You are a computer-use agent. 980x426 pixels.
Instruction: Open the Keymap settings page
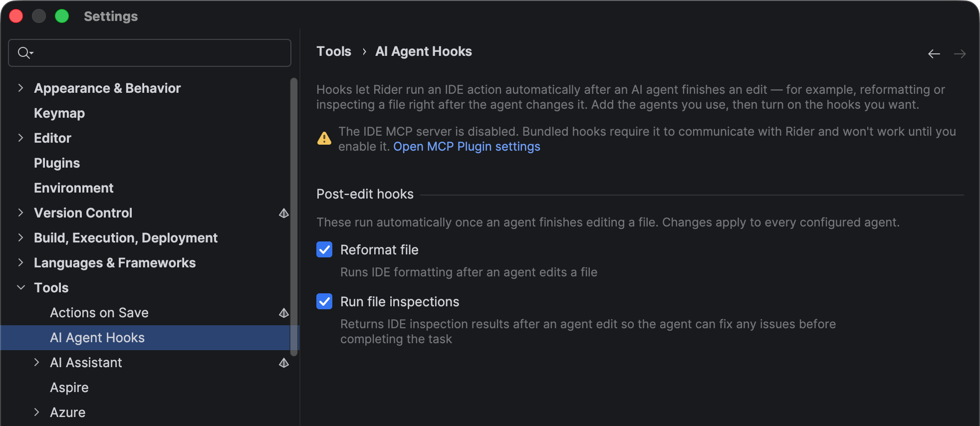tap(59, 113)
